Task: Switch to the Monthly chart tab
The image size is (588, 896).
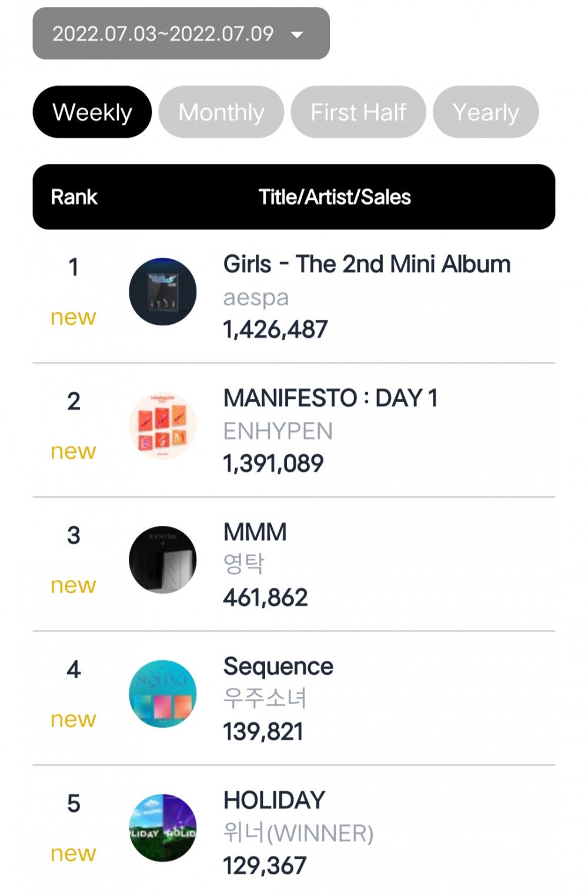Action: pos(222,112)
